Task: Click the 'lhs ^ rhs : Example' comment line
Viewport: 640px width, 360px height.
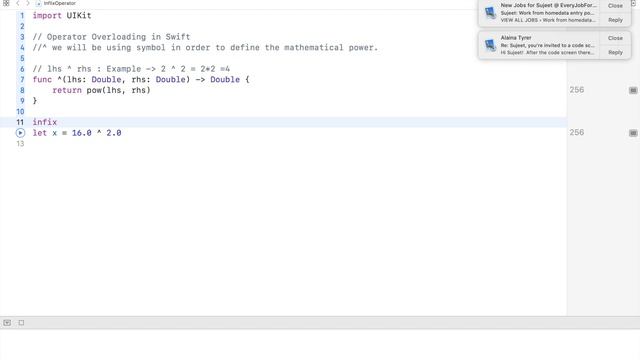Action: 131,69
